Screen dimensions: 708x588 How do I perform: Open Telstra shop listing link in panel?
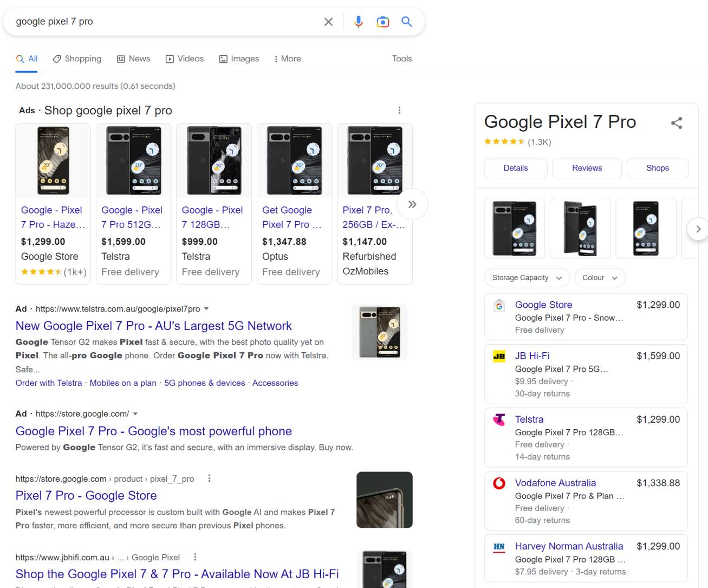point(529,419)
